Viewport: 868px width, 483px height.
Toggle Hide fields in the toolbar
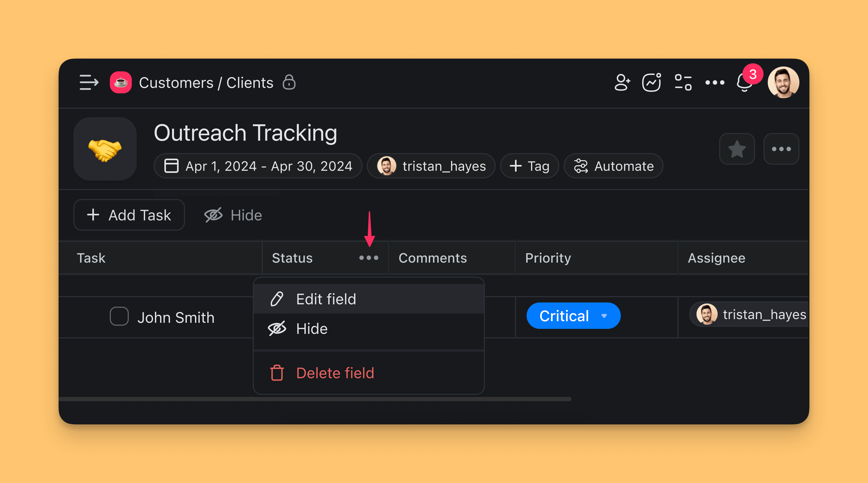click(233, 215)
